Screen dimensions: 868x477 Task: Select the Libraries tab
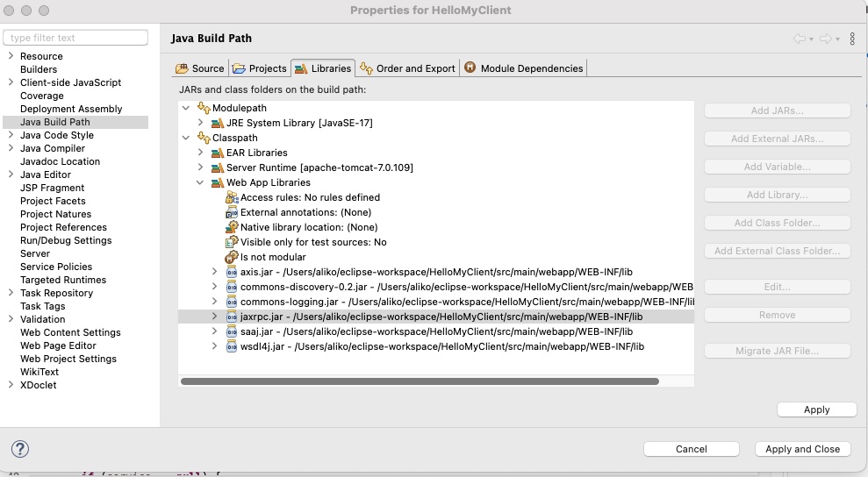[x=323, y=68]
